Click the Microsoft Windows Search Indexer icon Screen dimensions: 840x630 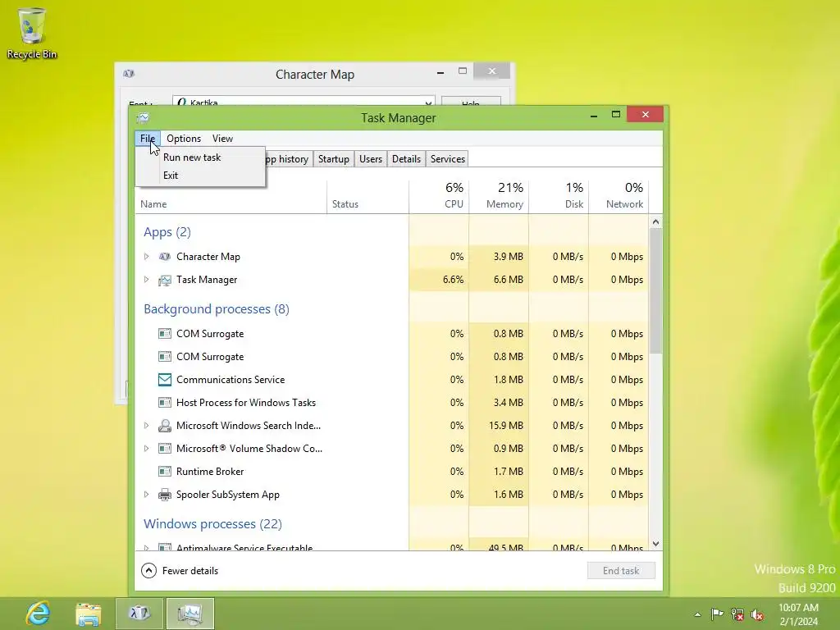click(164, 426)
